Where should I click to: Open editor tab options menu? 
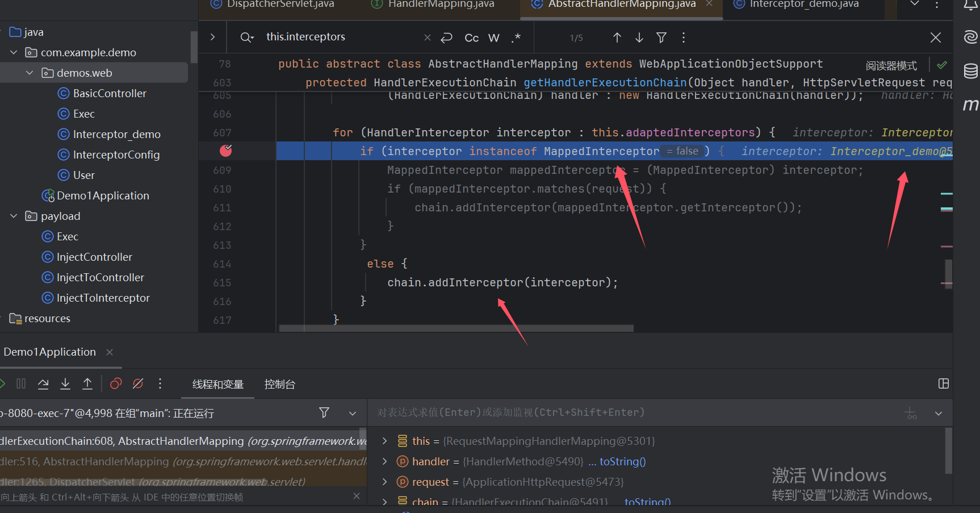(937, 4)
